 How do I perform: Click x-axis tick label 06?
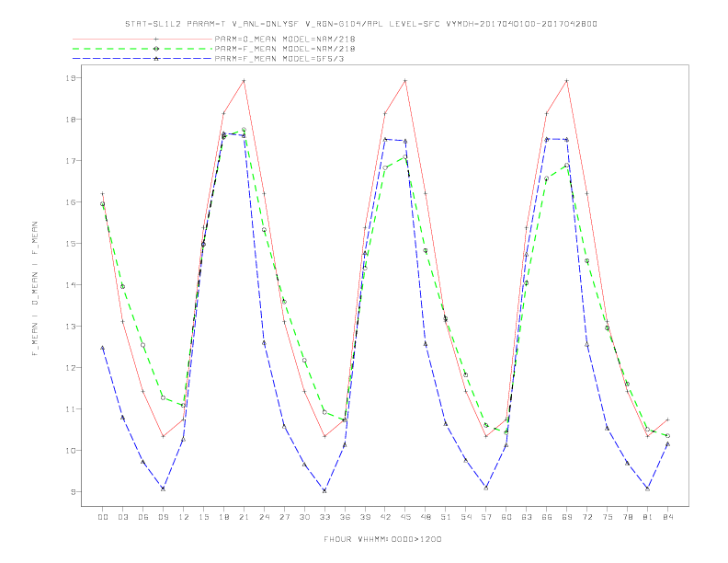(143, 517)
